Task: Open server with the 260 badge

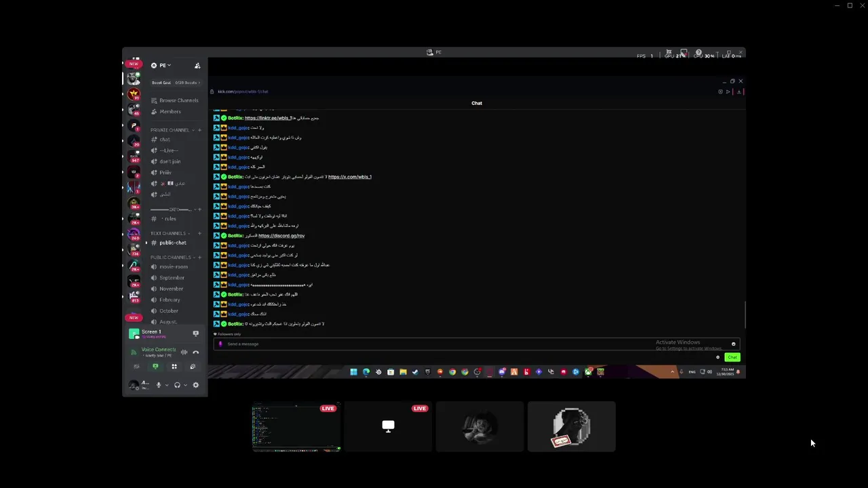Action: point(134,235)
